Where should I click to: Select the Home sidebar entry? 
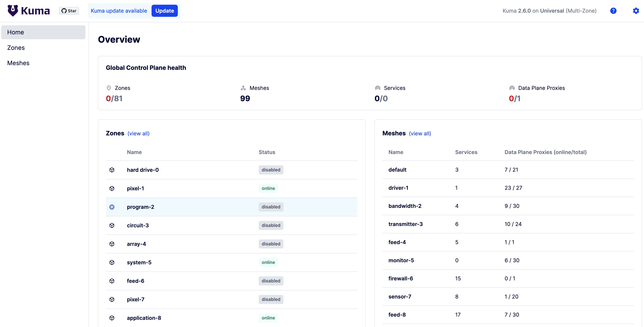pos(15,32)
